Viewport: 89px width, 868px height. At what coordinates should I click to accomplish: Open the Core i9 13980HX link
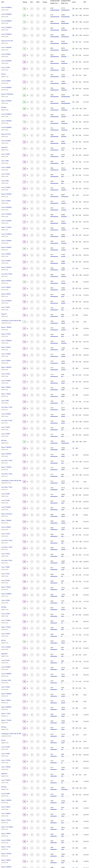tap(6, 7)
